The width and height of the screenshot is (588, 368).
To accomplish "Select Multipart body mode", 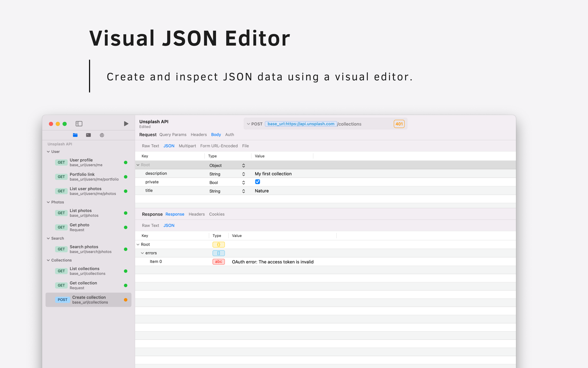I will (x=187, y=146).
